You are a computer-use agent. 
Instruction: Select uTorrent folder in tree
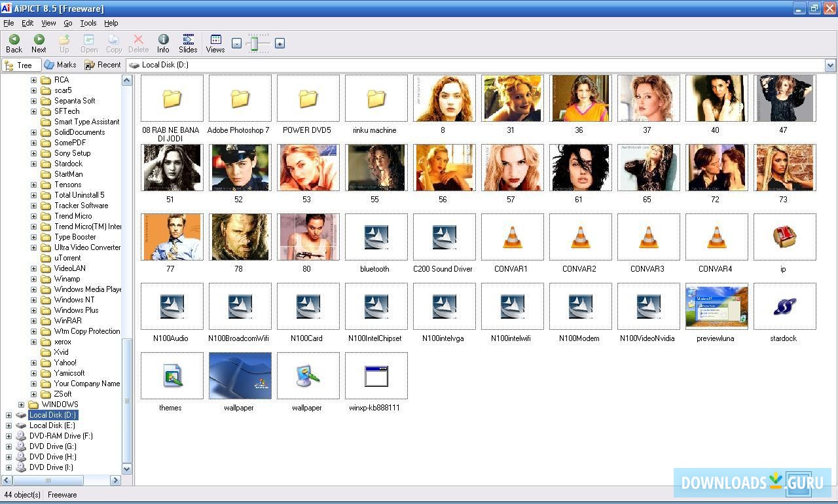[67, 258]
